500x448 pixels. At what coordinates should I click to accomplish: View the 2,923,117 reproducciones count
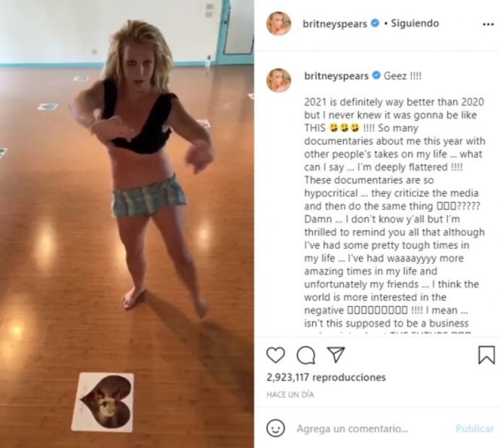pyautogui.click(x=326, y=377)
